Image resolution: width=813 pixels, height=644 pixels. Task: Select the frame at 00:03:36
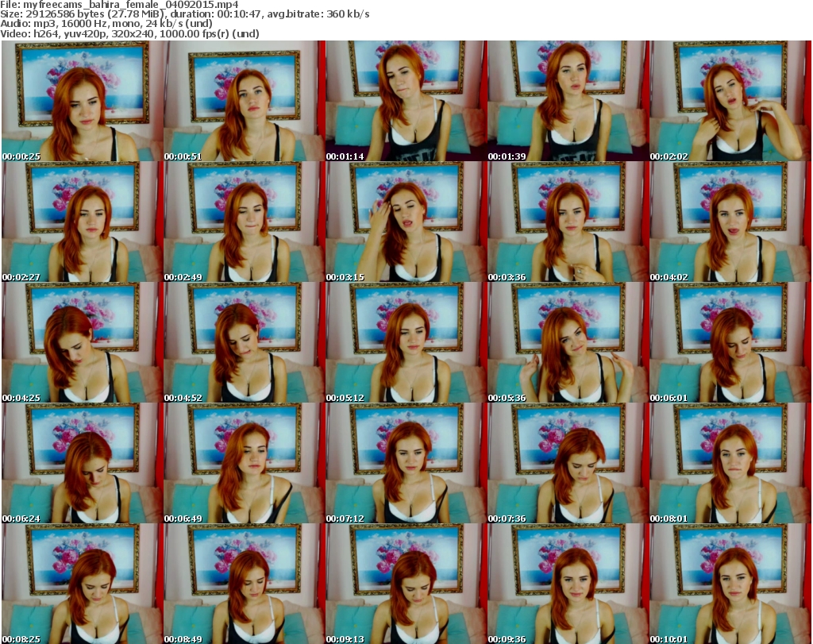568,222
